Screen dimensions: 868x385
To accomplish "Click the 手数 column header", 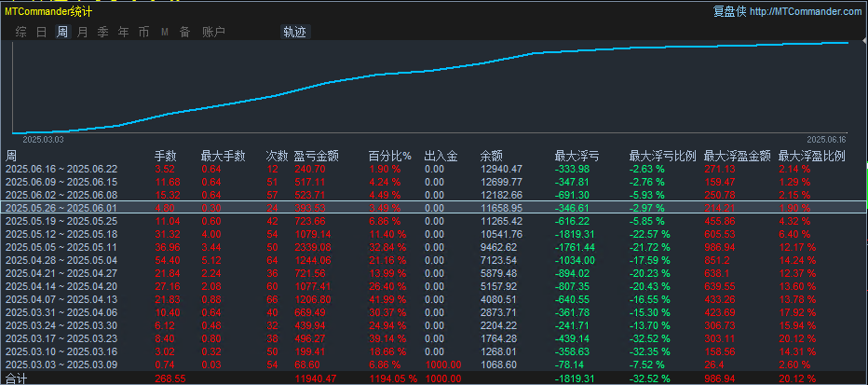I will [x=165, y=157].
